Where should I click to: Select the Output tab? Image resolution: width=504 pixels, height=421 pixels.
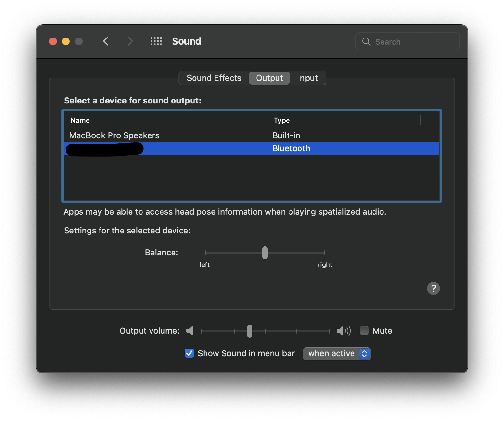[269, 78]
